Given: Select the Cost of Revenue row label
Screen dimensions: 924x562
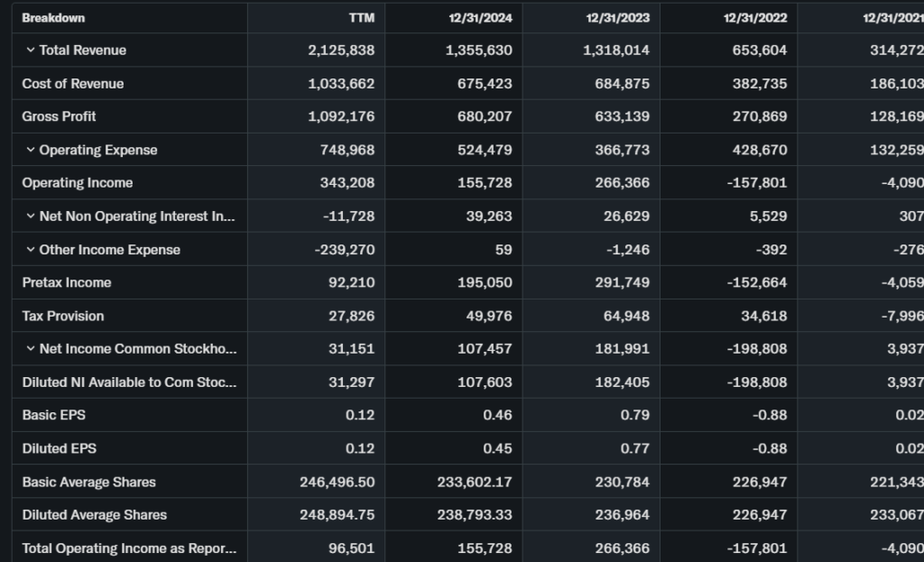Looking at the screenshot, I should (x=73, y=84).
